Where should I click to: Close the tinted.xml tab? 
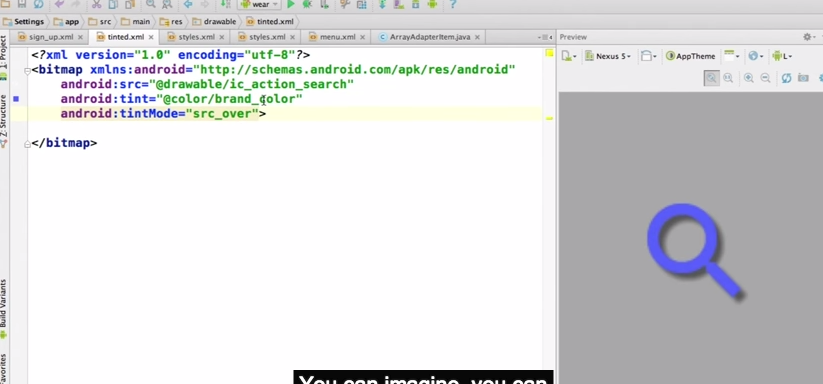151,37
